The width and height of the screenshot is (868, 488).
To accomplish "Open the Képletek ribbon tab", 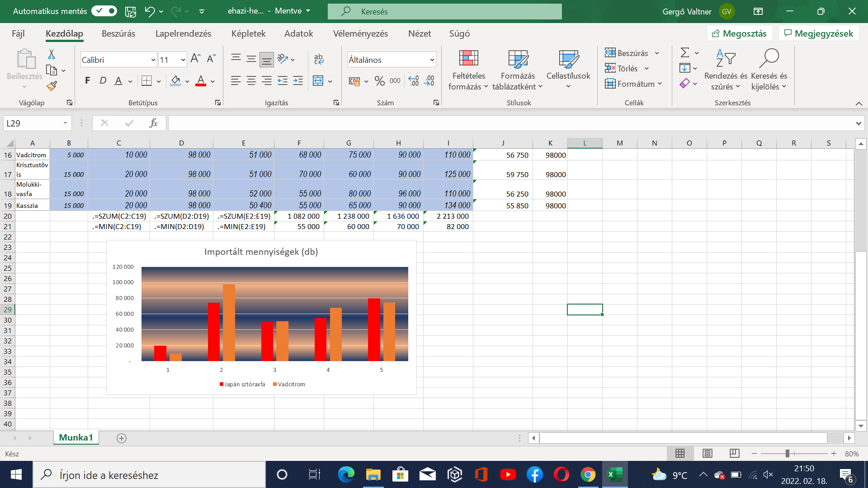I will click(248, 33).
